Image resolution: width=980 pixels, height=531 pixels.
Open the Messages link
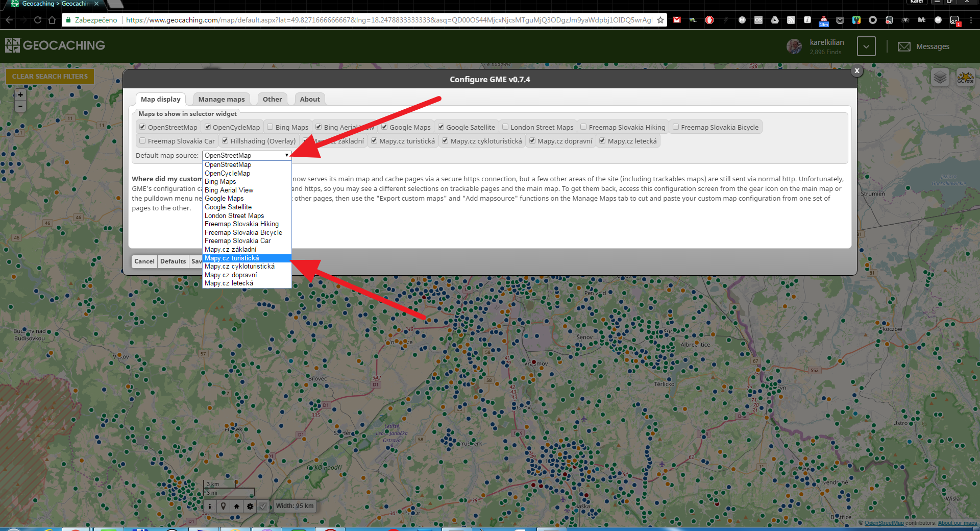pyautogui.click(x=933, y=46)
